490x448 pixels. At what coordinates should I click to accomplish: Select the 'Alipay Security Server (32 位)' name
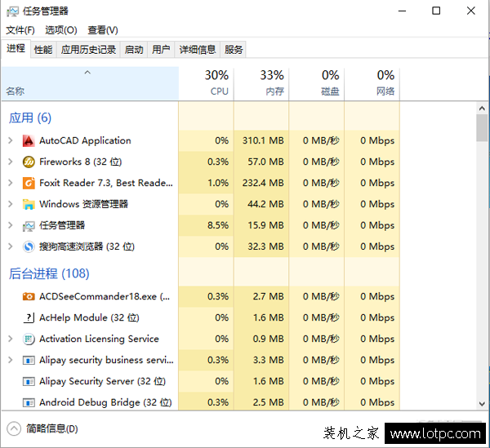click(103, 382)
